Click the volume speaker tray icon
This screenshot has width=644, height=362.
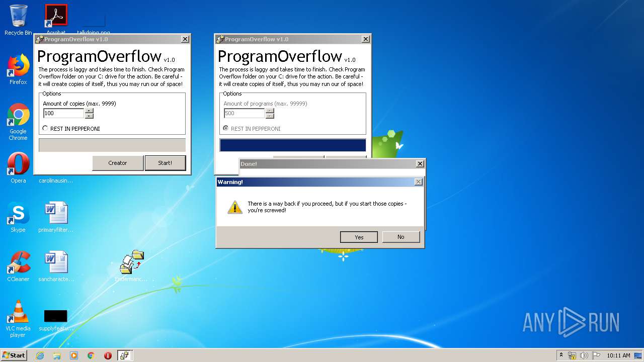(x=584, y=355)
